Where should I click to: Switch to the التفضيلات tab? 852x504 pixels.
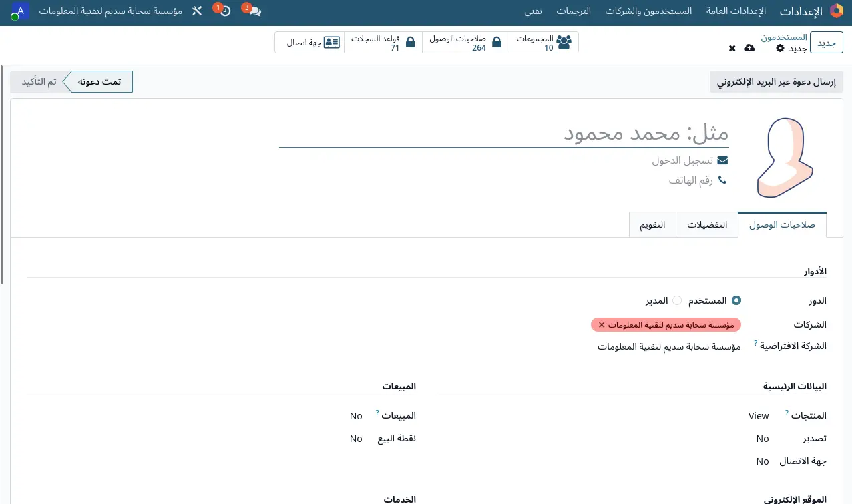(707, 225)
